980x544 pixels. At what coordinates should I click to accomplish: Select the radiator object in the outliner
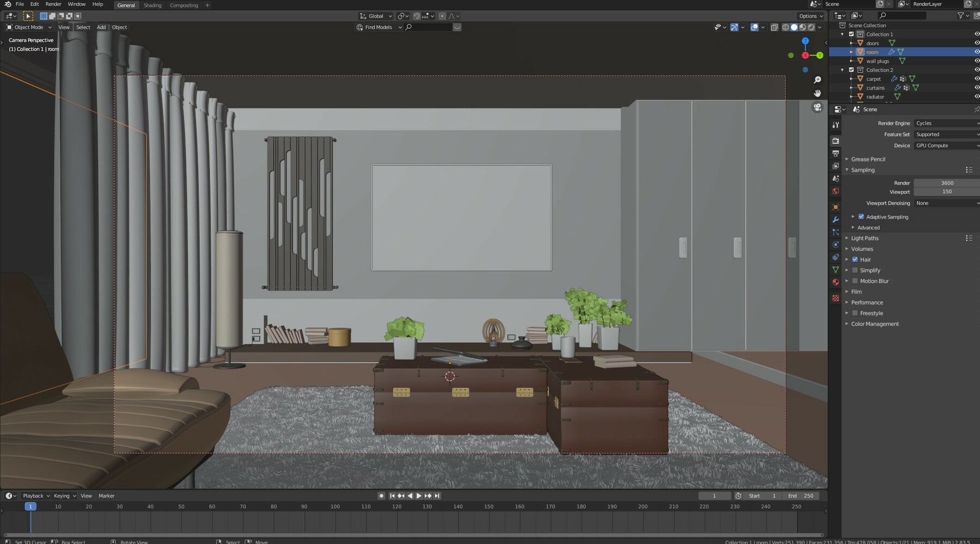[x=875, y=96]
